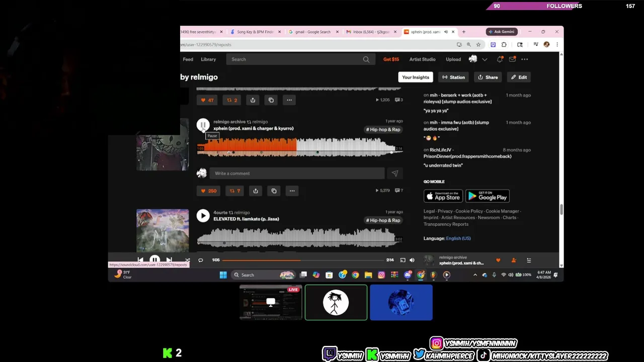Click the cast icon in player bar
Image resolution: width=644 pixels, height=362 pixels.
click(403, 260)
